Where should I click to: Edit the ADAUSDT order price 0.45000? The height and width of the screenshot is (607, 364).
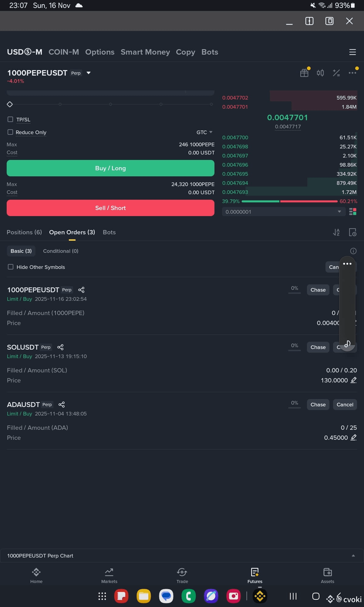click(353, 437)
